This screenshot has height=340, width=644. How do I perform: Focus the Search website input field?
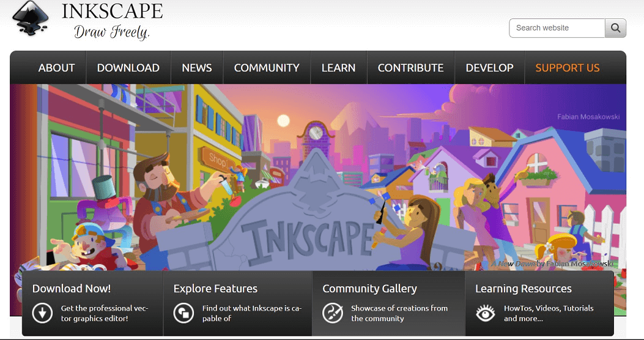557,28
